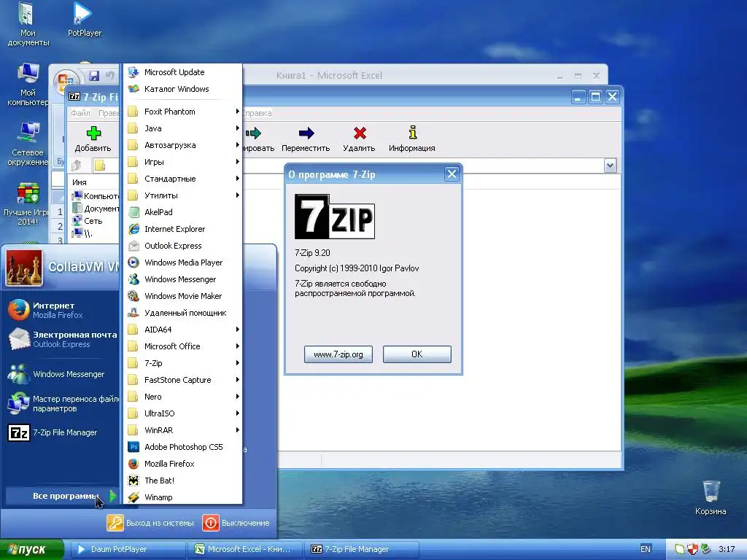Click the red shield tray icon
Viewport: 747px width, 560px height.
click(693, 549)
